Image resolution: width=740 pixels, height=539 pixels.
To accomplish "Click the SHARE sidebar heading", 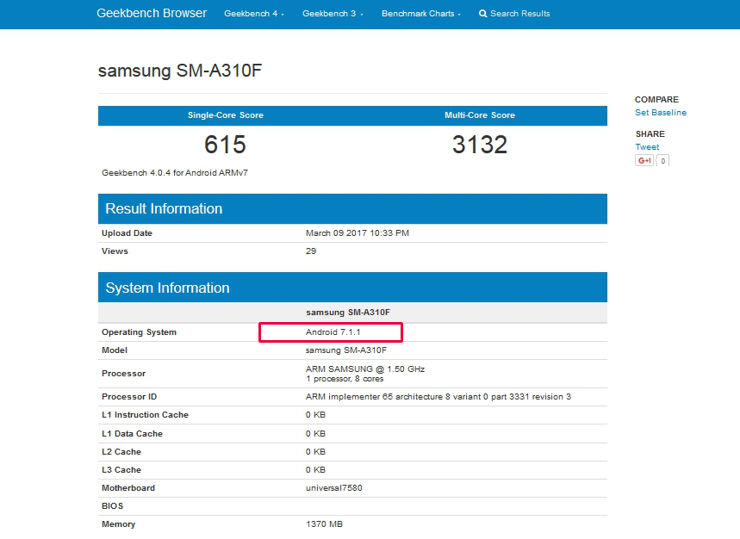I will pyautogui.click(x=650, y=134).
